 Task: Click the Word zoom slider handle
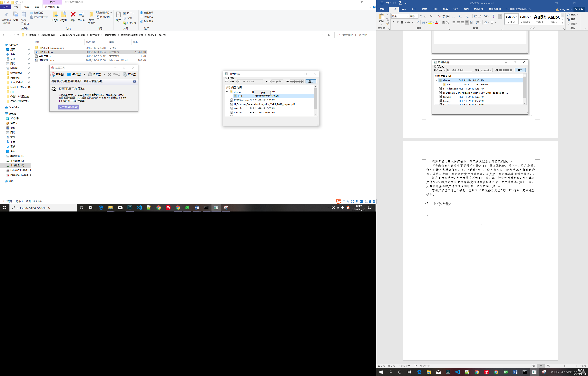point(565,366)
